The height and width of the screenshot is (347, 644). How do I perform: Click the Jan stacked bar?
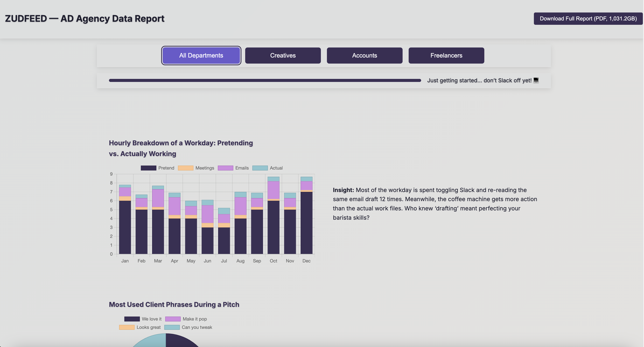tap(125, 219)
